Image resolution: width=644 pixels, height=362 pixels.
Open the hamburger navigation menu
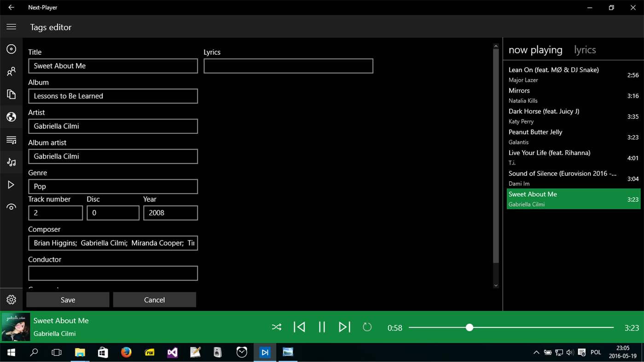(11, 26)
